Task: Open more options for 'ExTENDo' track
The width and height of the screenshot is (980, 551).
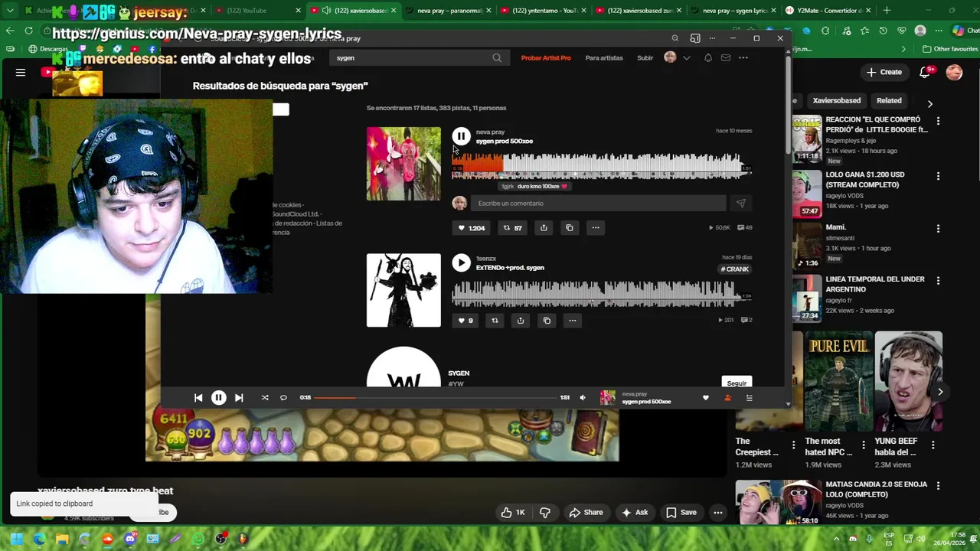Action: tap(573, 321)
